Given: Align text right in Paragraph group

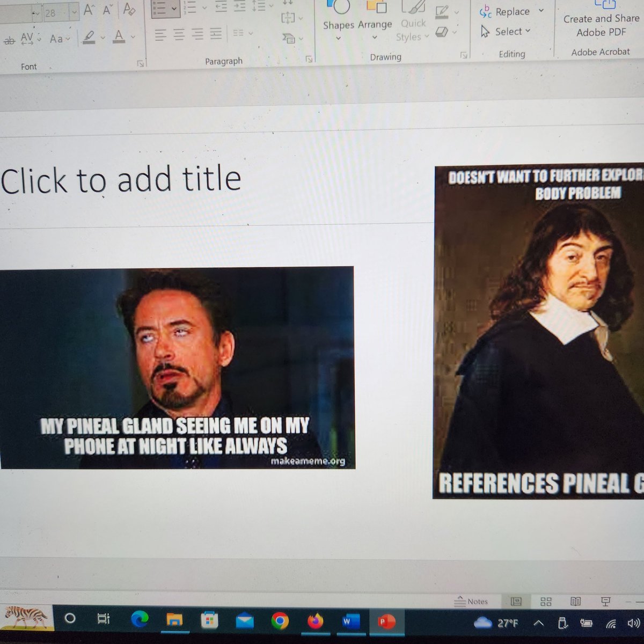Looking at the screenshot, I should point(197,34).
